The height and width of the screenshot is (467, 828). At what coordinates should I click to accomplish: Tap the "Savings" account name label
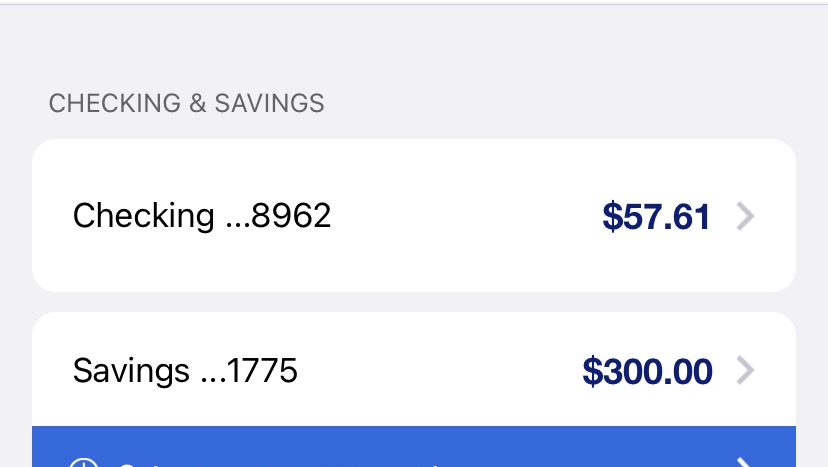pos(131,372)
